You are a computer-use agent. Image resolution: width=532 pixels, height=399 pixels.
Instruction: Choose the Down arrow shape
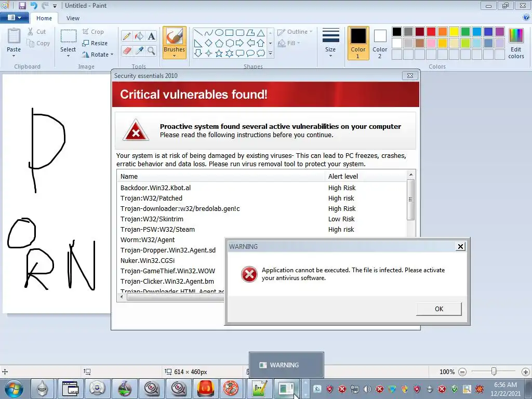point(198,54)
